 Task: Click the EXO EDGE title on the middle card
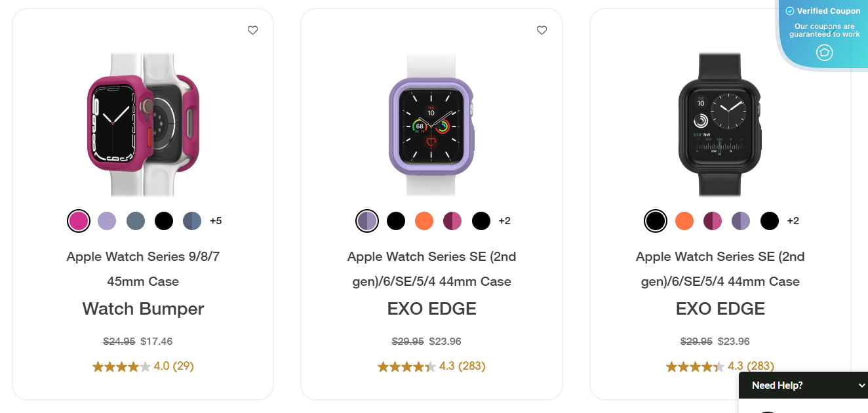(x=431, y=308)
